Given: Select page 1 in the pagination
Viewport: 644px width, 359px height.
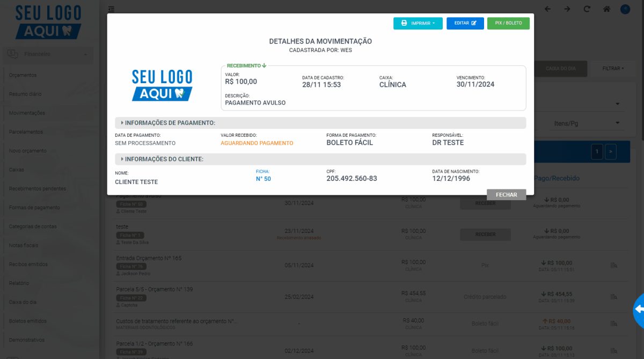Looking at the screenshot, I should coord(597,152).
